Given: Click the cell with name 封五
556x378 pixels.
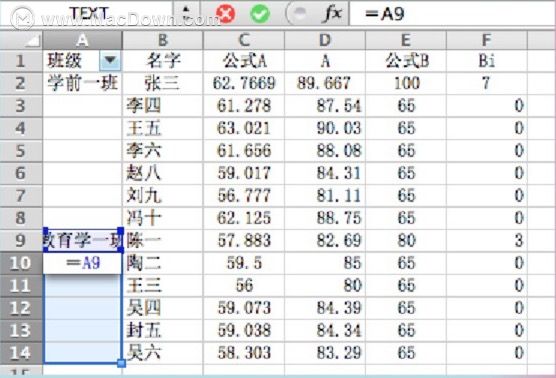Looking at the screenshot, I should (163, 330).
